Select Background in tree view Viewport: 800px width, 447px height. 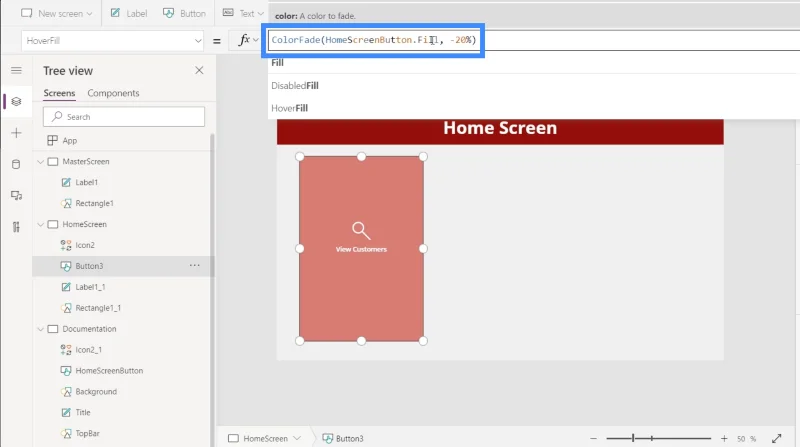(96, 391)
